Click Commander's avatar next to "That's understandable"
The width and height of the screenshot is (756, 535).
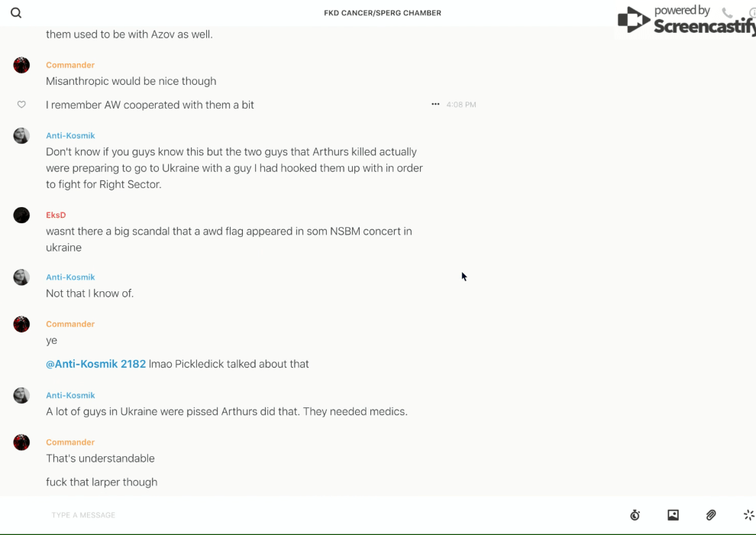pyautogui.click(x=21, y=443)
